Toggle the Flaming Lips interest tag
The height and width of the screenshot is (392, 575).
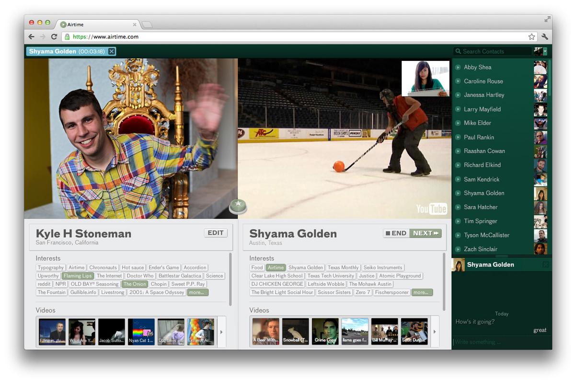(78, 276)
